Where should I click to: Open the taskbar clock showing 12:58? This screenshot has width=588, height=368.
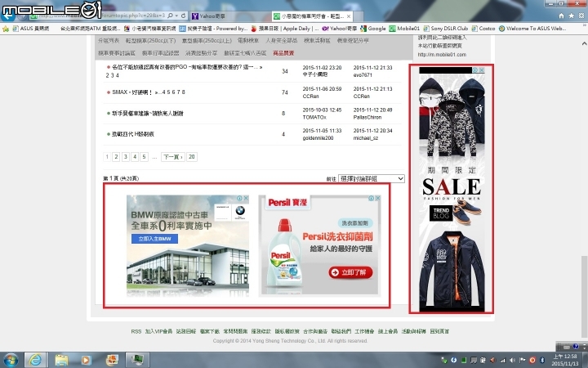click(x=565, y=360)
